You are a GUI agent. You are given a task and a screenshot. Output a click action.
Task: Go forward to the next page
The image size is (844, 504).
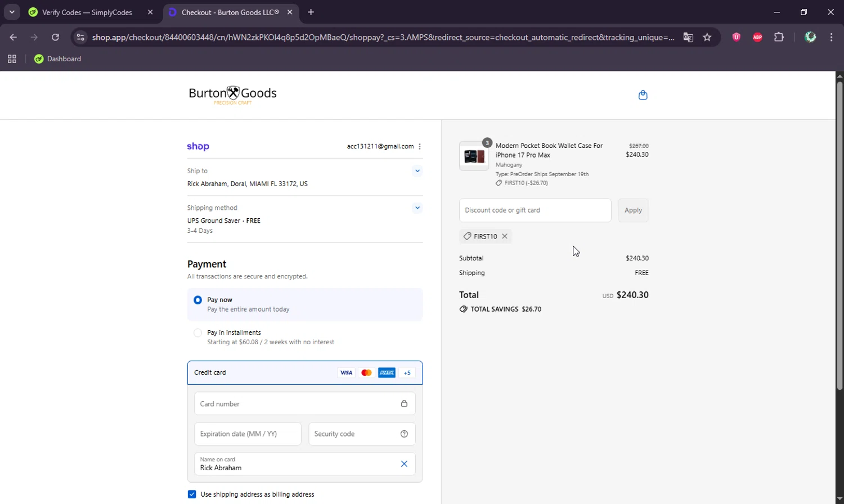[x=34, y=37]
